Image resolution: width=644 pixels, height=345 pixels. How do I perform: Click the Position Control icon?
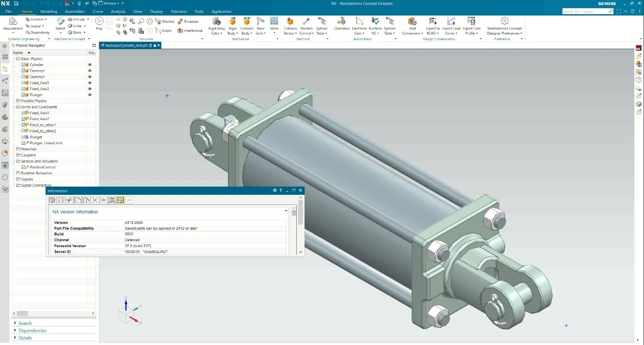click(x=306, y=21)
